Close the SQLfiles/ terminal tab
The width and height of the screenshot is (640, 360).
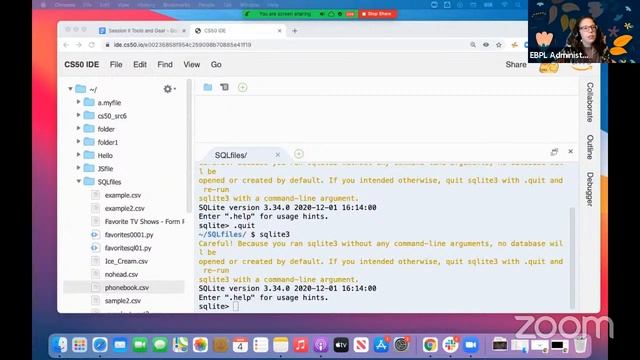point(278,155)
